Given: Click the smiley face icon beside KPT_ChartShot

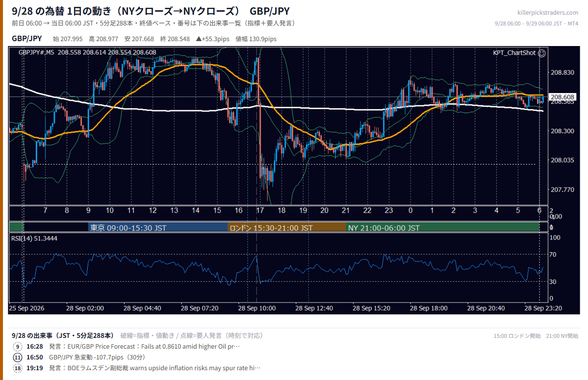Looking at the screenshot, I should pos(541,52).
